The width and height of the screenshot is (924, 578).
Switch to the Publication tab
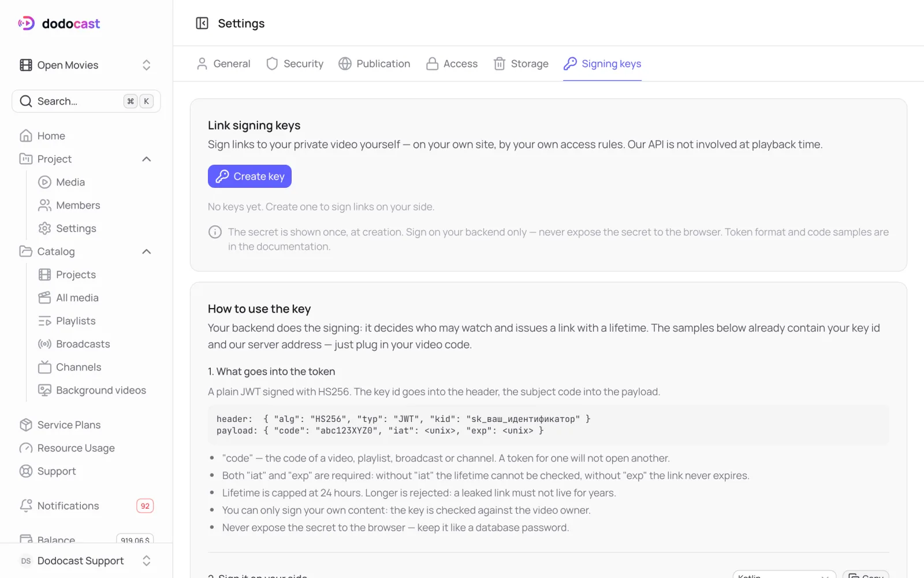click(x=374, y=64)
